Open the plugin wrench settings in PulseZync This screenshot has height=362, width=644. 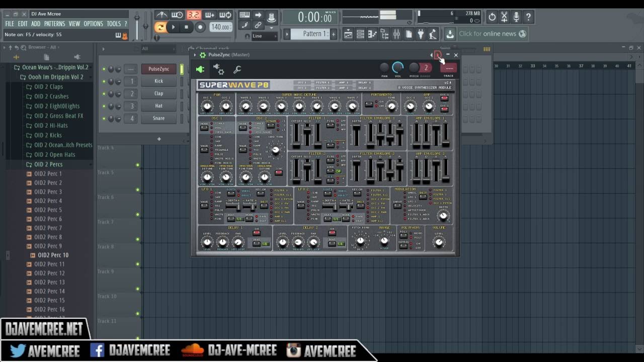pos(237,69)
